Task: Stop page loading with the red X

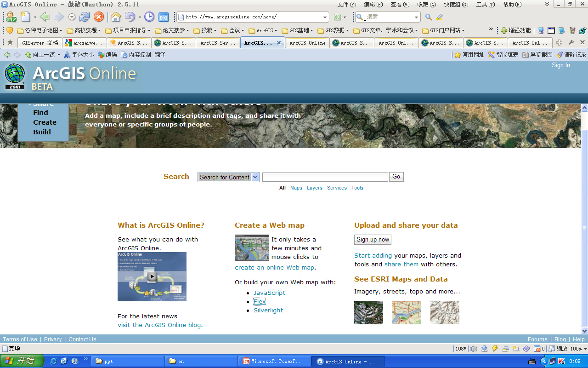Action: click(x=99, y=17)
